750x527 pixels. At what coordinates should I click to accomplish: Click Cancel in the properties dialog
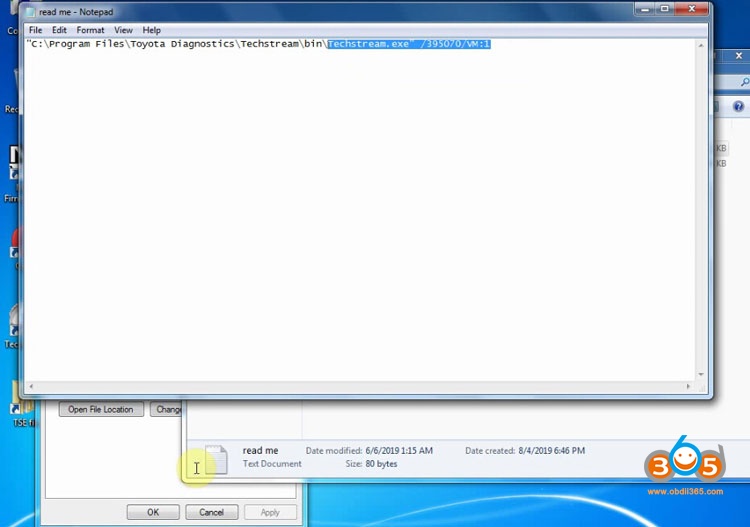(211, 512)
